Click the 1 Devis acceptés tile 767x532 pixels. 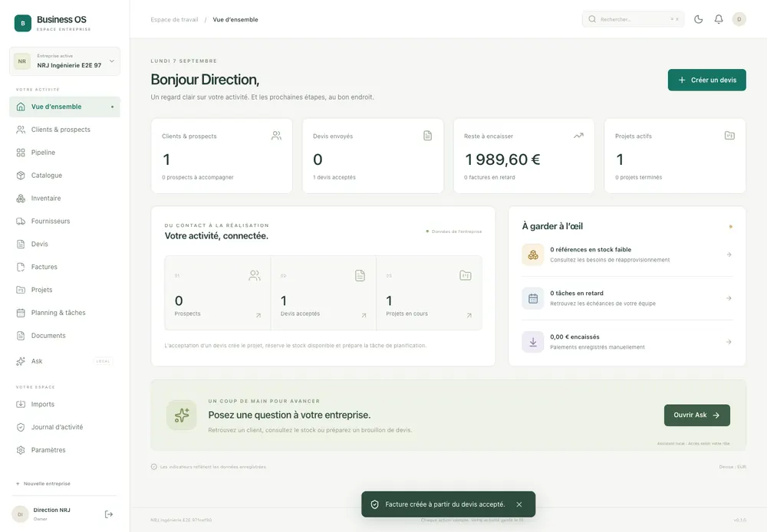click(324, 293)
